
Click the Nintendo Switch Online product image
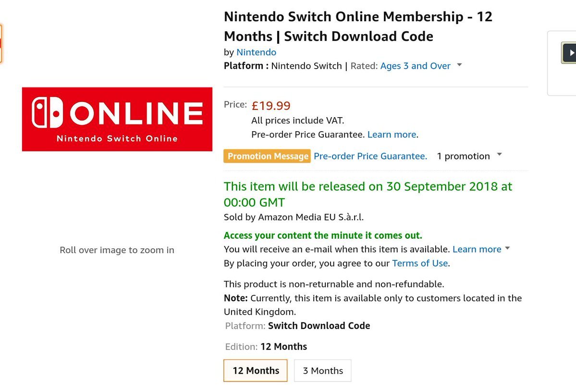117,119
